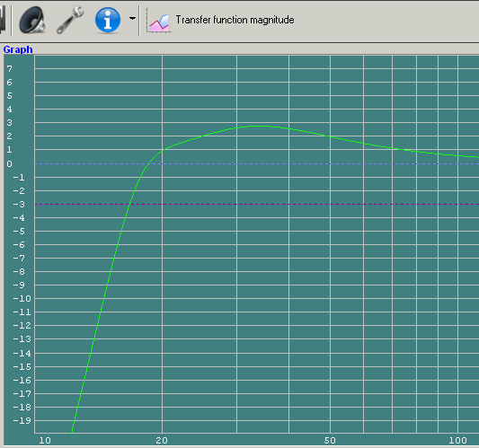This screenshot has width=479, height=448.
Task: Select the Transfer function magnitude label
Action: [x=235, y=20]
